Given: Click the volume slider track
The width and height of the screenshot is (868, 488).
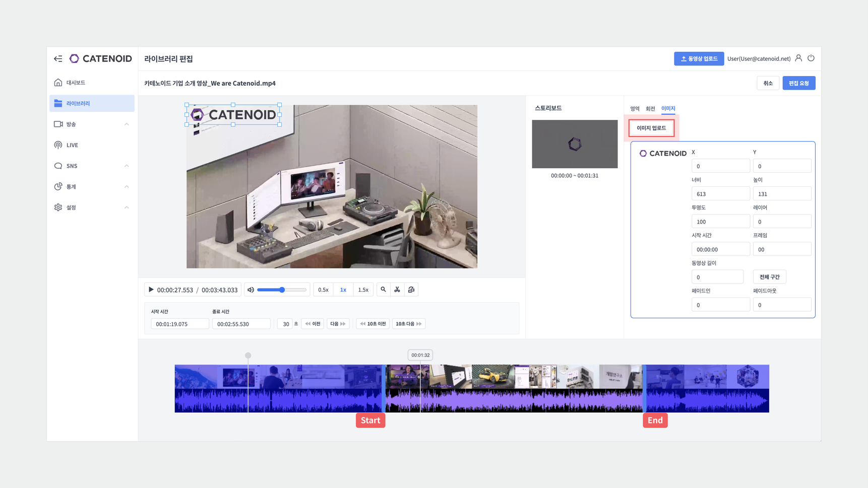Looking at the screenshot, I should pos(295,290).
